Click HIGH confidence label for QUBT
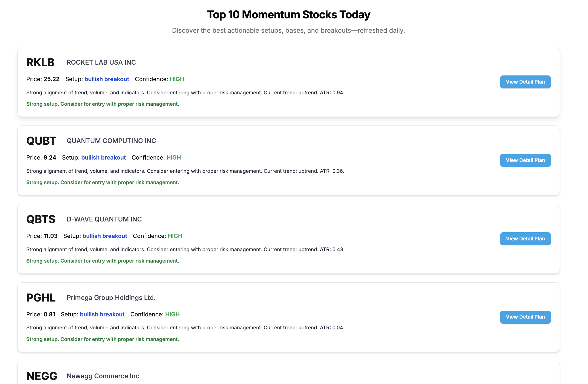The image size is (588, 384). [x=174, y=158]
